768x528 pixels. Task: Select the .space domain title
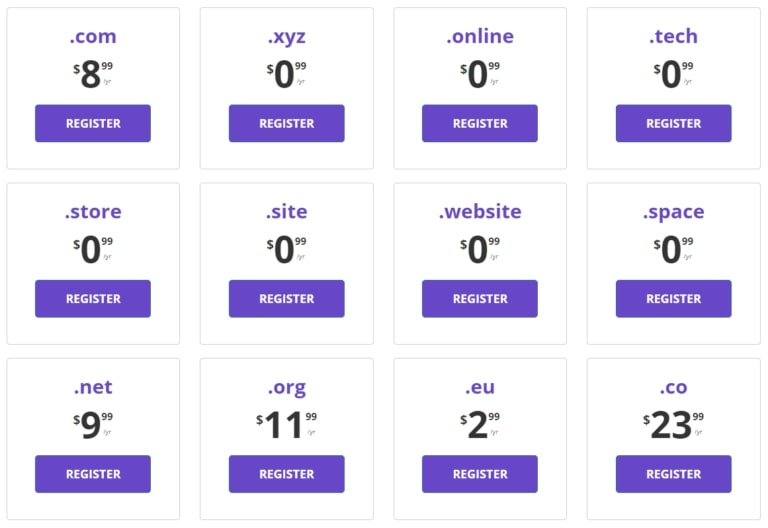click(673, 213)
